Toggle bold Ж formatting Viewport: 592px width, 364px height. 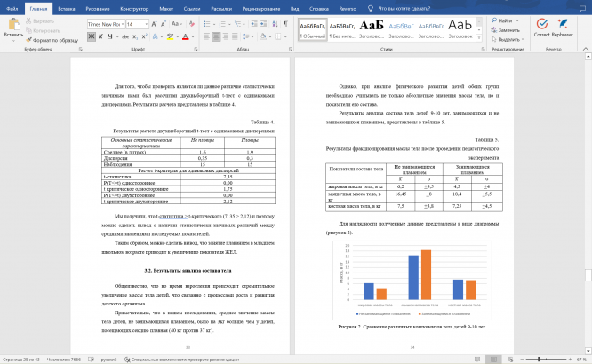(x=91, y=36)
